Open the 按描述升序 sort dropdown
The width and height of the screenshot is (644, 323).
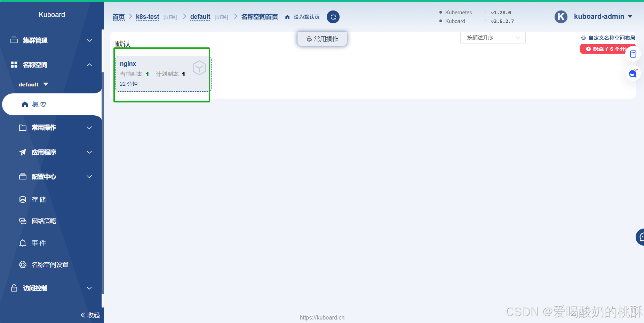tap(493, 38)
